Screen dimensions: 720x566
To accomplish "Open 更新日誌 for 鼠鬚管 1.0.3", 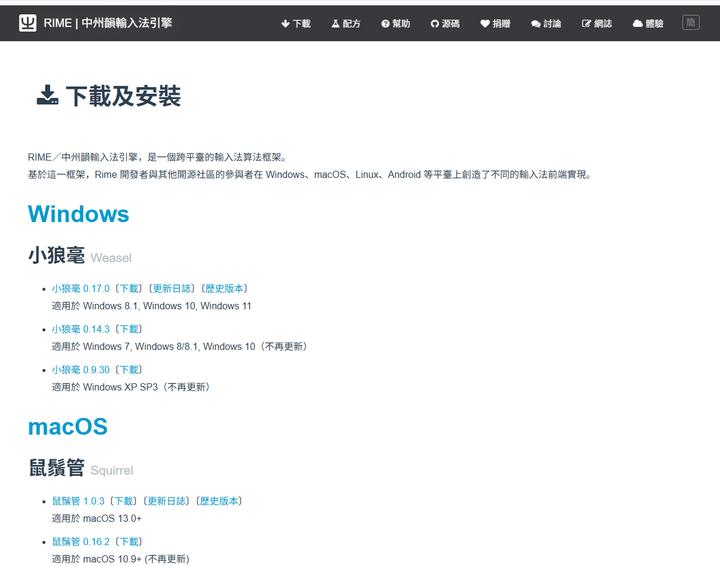I will click(166, 501).
